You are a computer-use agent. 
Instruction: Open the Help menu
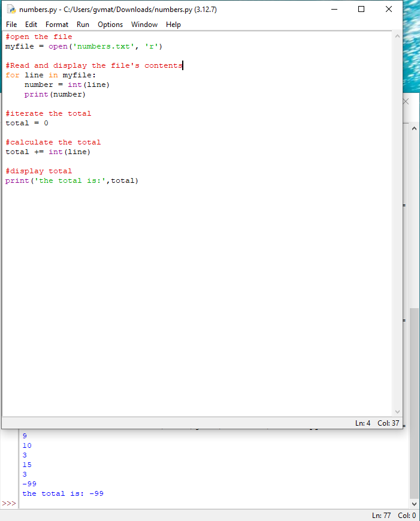click(173, 25)
